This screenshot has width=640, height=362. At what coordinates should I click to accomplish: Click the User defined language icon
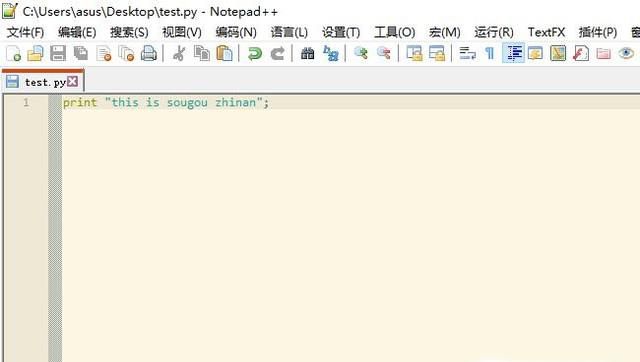pos(535,53)
